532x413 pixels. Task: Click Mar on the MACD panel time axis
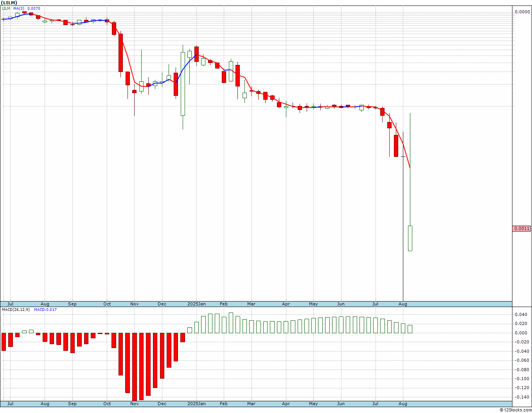pyautogui.click(x=251, y=404)
